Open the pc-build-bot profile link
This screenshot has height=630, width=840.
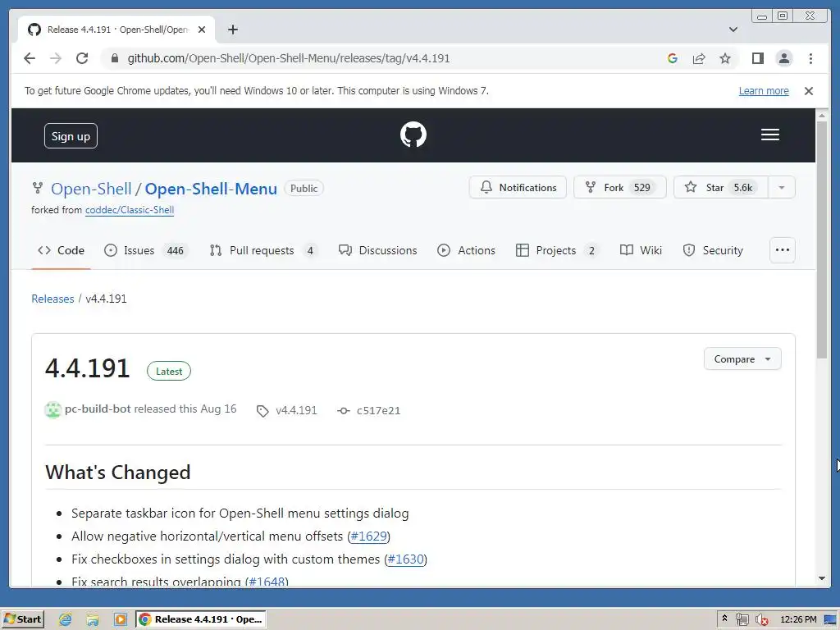pyautogui.click(x=98, y=409)
